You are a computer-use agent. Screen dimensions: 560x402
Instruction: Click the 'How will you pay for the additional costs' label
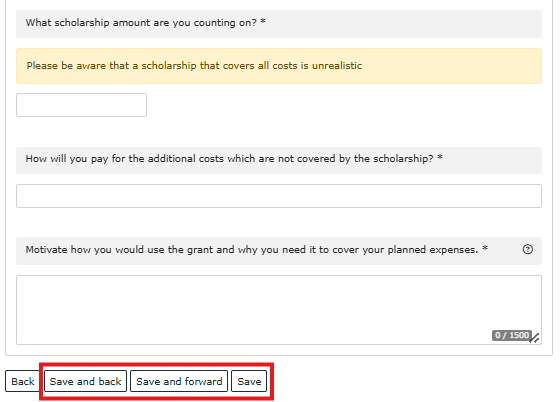229,159
